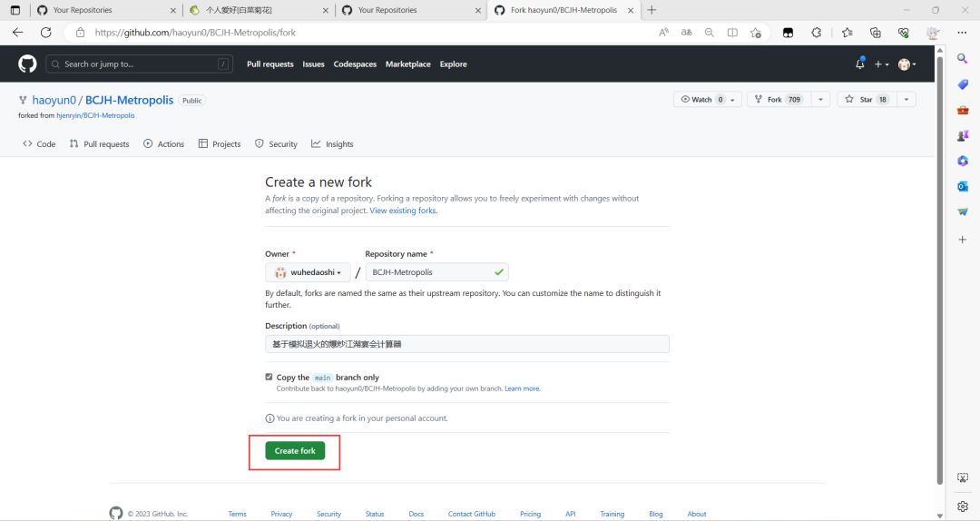Viewport: 980px width, 521px height.
Task: Click the browser address bar URL
Action: coord(196,33)
